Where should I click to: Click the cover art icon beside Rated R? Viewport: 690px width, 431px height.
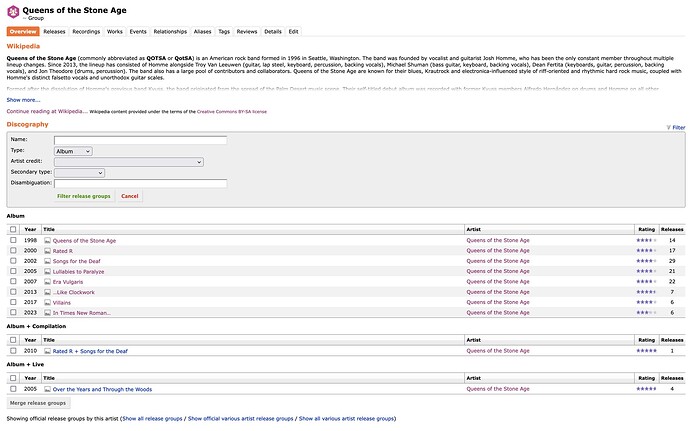pos(48,251)
